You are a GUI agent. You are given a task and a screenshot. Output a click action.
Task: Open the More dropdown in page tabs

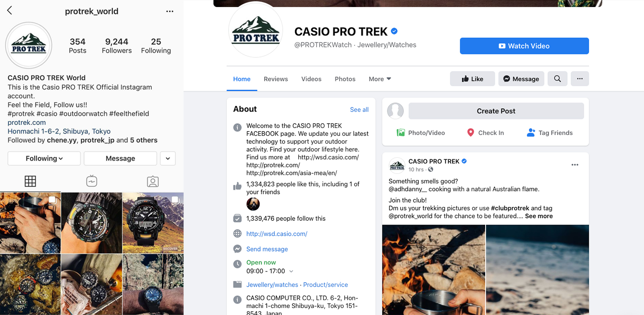coord(380,79)
